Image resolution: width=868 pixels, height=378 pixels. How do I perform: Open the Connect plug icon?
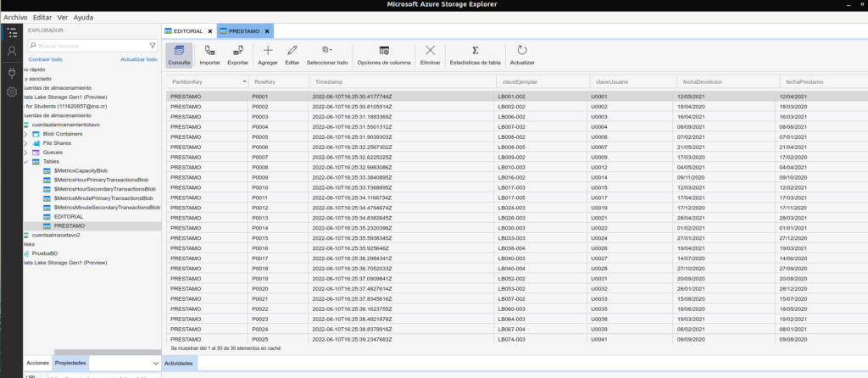click(x=12, y=73)
